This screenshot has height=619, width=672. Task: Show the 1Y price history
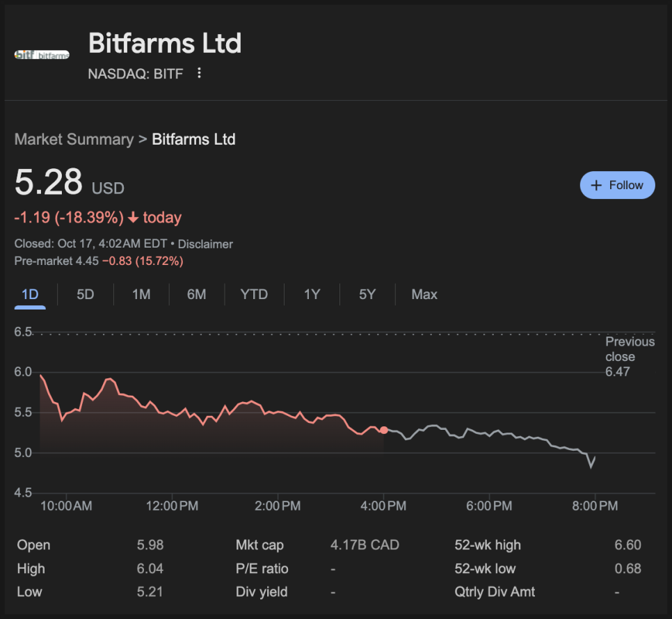coord(312,294)
